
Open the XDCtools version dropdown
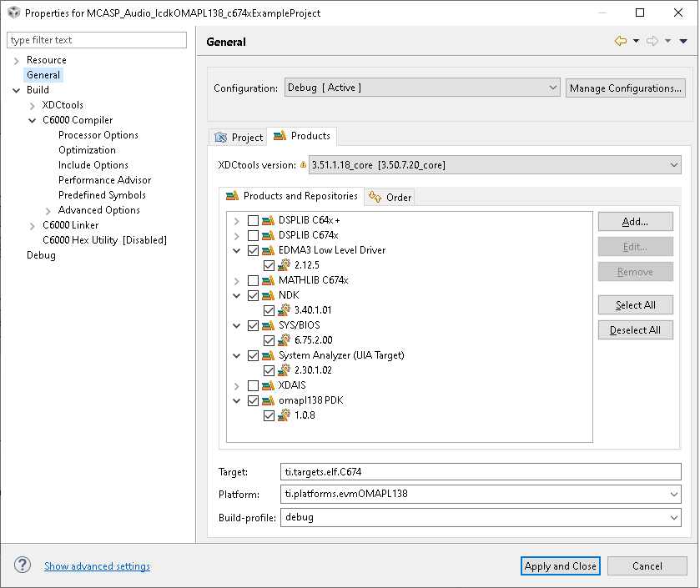point(495,164)
